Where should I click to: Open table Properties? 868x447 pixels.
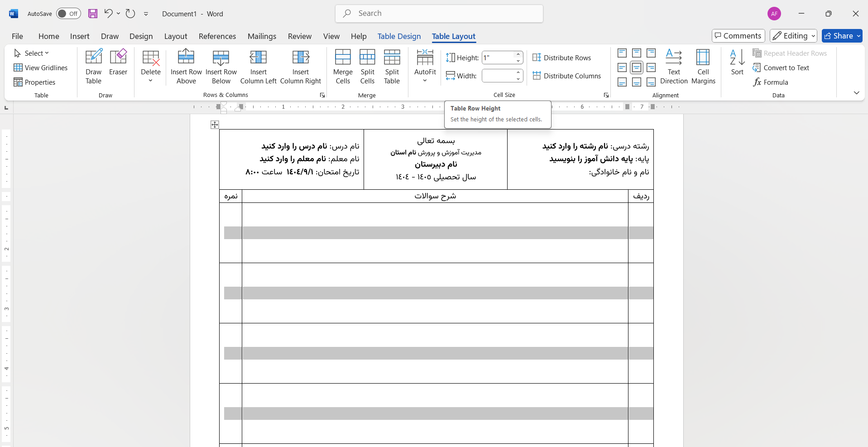click(x=34, y=82)
